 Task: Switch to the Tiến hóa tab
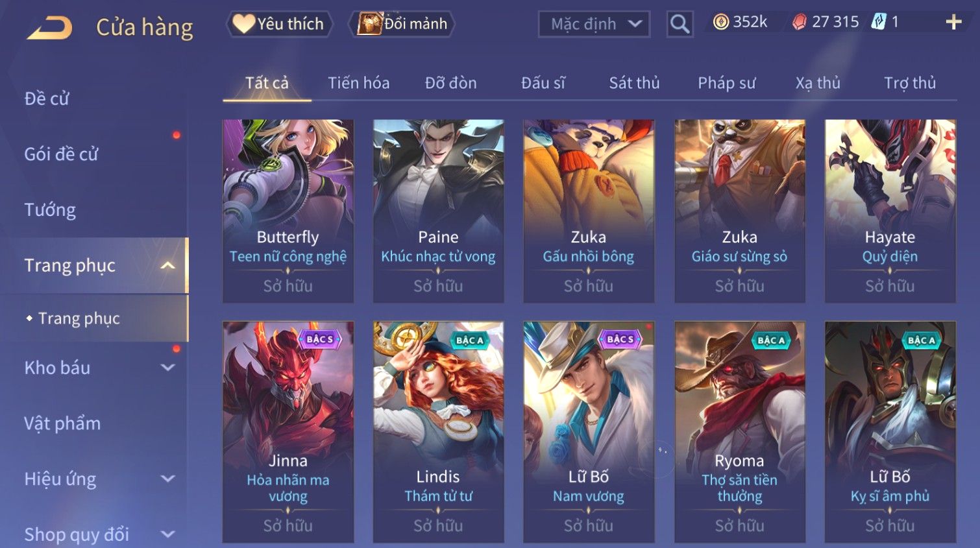(358, 83)
